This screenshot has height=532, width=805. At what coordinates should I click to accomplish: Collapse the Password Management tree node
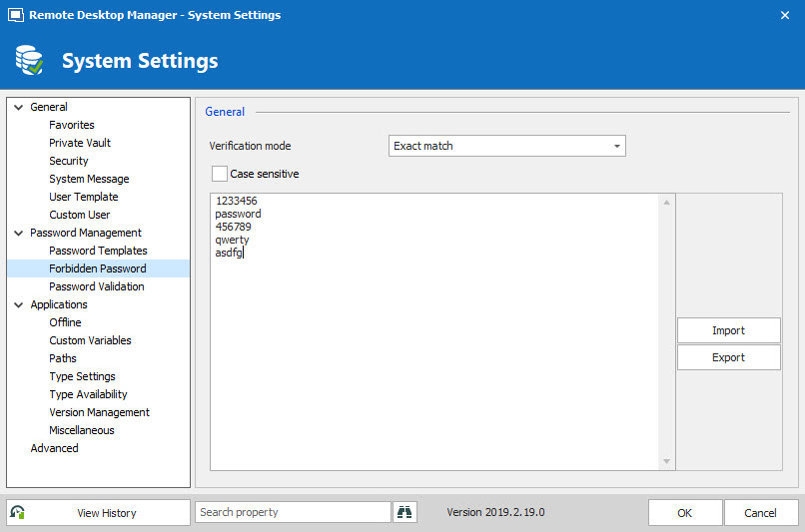point(19,233)
